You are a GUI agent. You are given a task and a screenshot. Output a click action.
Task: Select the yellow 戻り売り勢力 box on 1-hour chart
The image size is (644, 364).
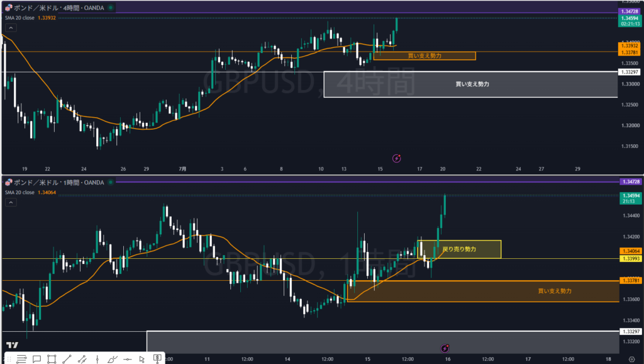point(459,249)
